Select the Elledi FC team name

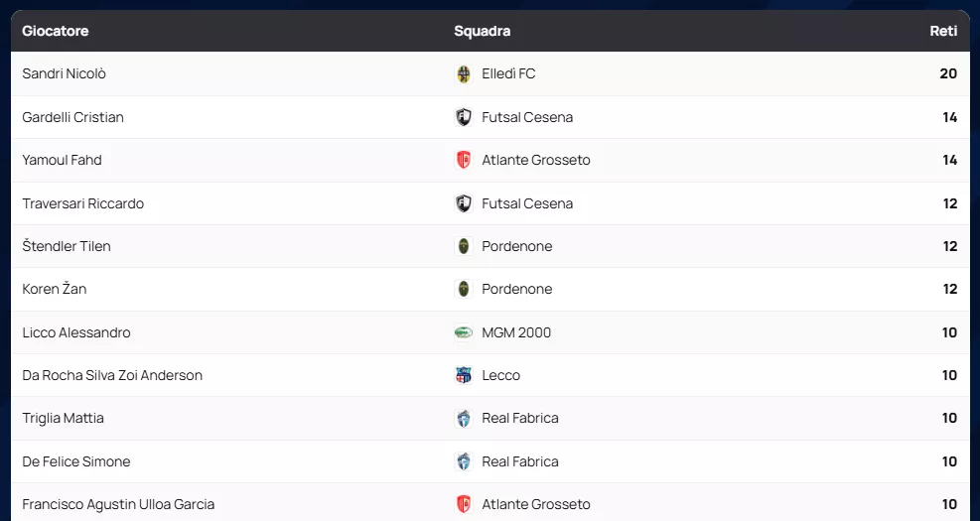pyautogui.click(x=508, y=74)
